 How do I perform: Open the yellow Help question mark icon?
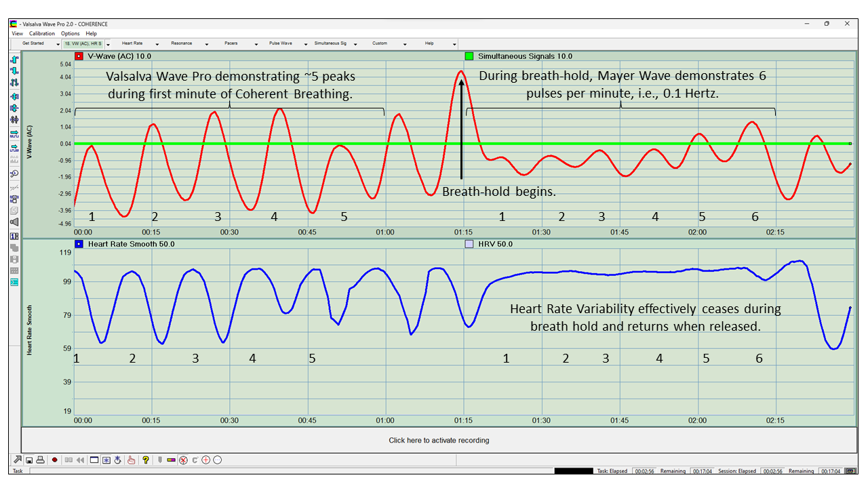(x=146, y=460)
